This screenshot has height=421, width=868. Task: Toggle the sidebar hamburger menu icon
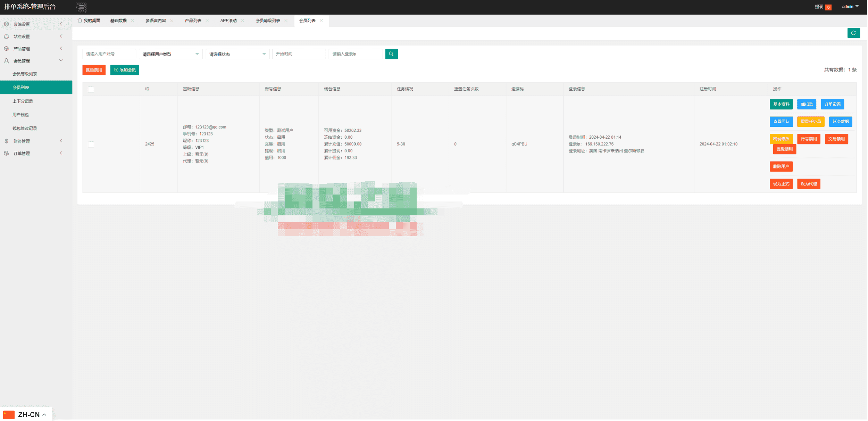point(81,7)
